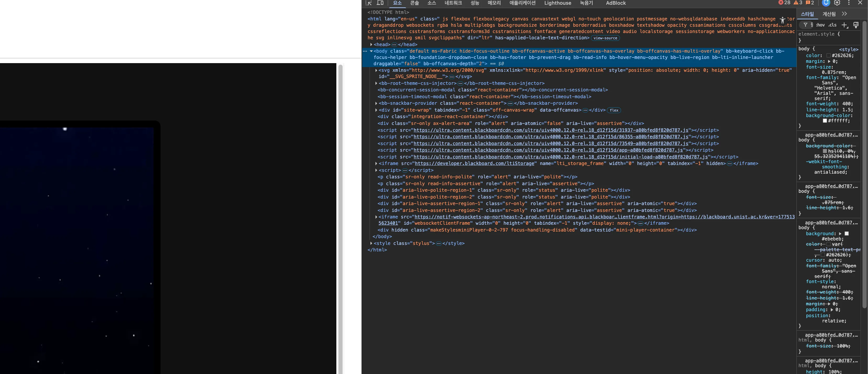Activate the inspect element picker icon

click(369, 3)
